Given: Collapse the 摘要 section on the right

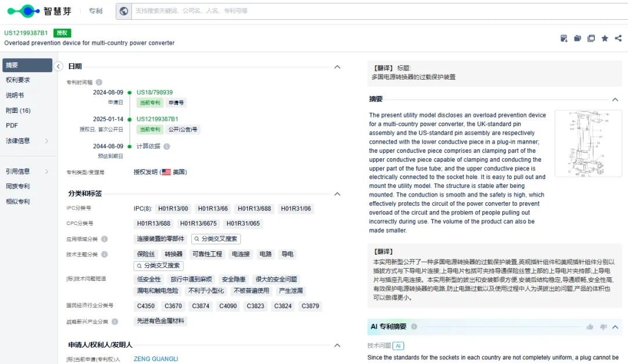Looking at the screenshot, I should pyautogui.click(x=615, y=99).
